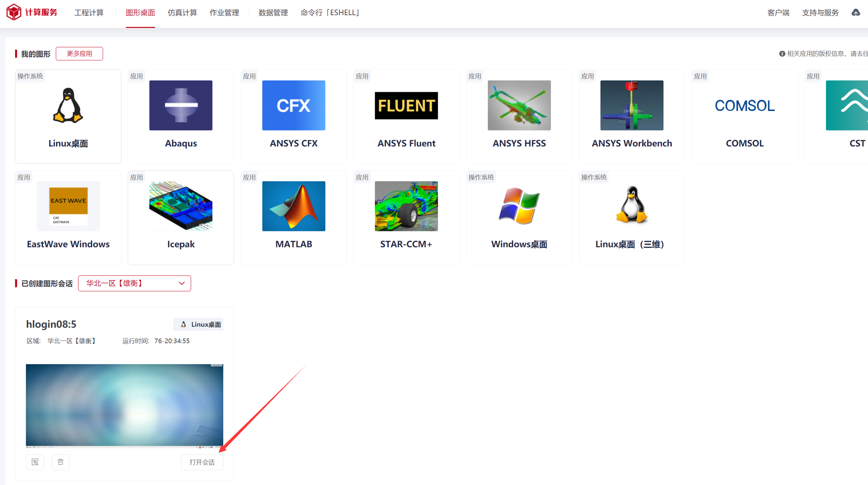Open the Abaqus application
The image size is (868, 485).
[181, 116]
